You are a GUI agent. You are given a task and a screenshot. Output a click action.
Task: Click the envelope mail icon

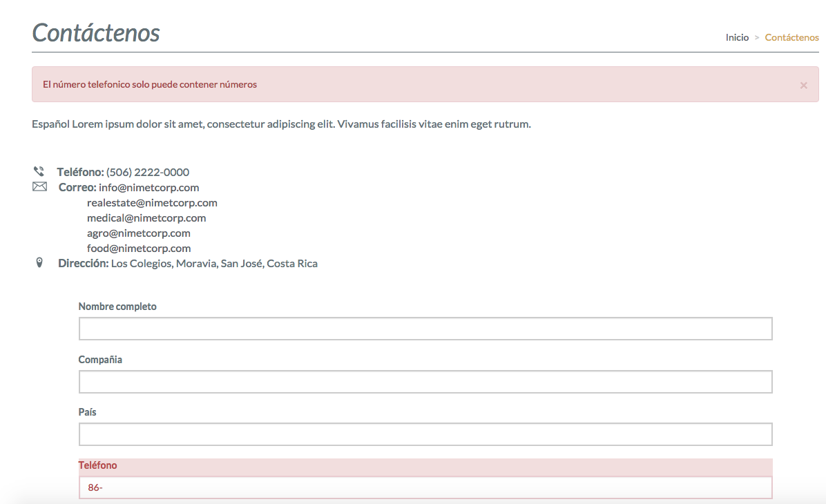click(39, 187)
